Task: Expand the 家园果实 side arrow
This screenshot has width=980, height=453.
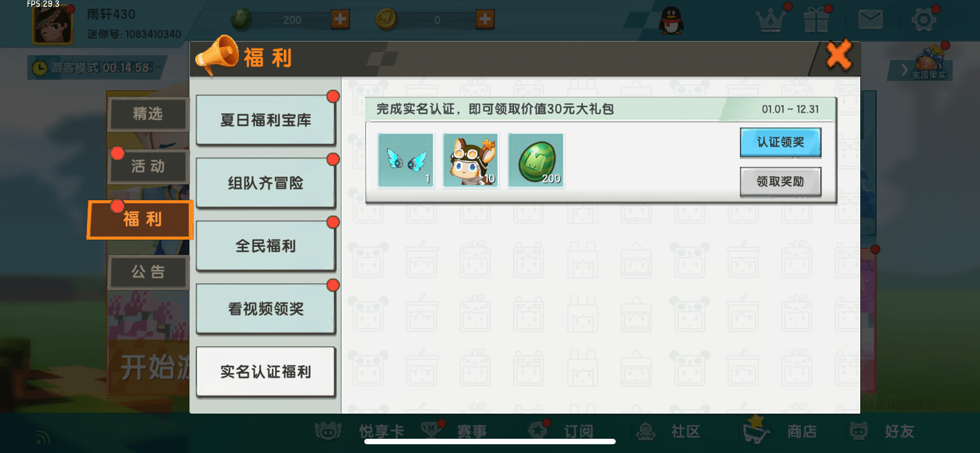Action: click(905, 70)
